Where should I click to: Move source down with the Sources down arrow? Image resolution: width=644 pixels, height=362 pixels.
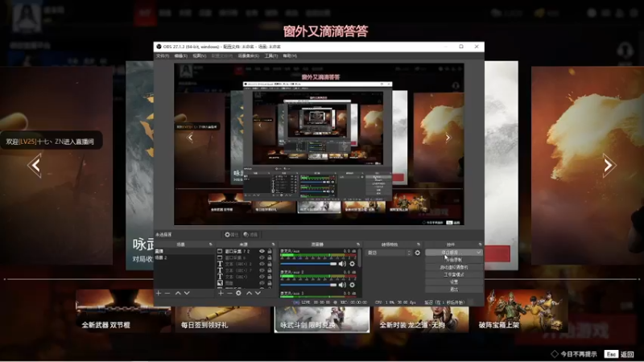[x=258, y=293]
